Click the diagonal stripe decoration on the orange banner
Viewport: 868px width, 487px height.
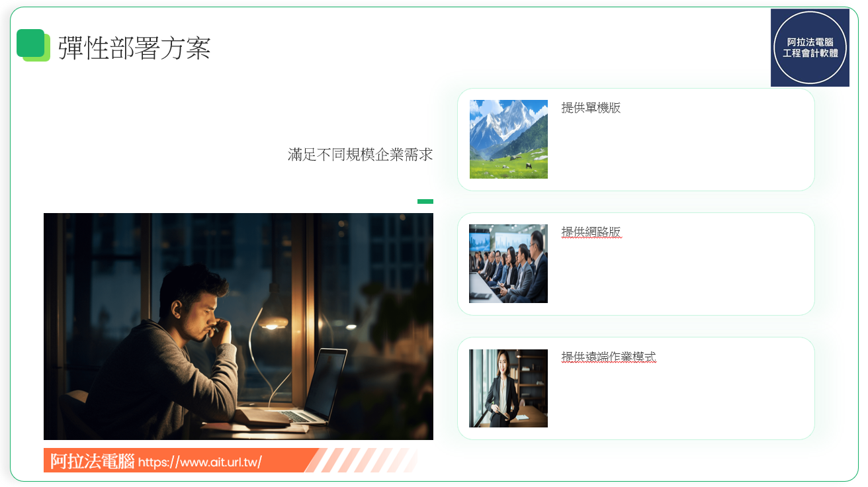361,461
